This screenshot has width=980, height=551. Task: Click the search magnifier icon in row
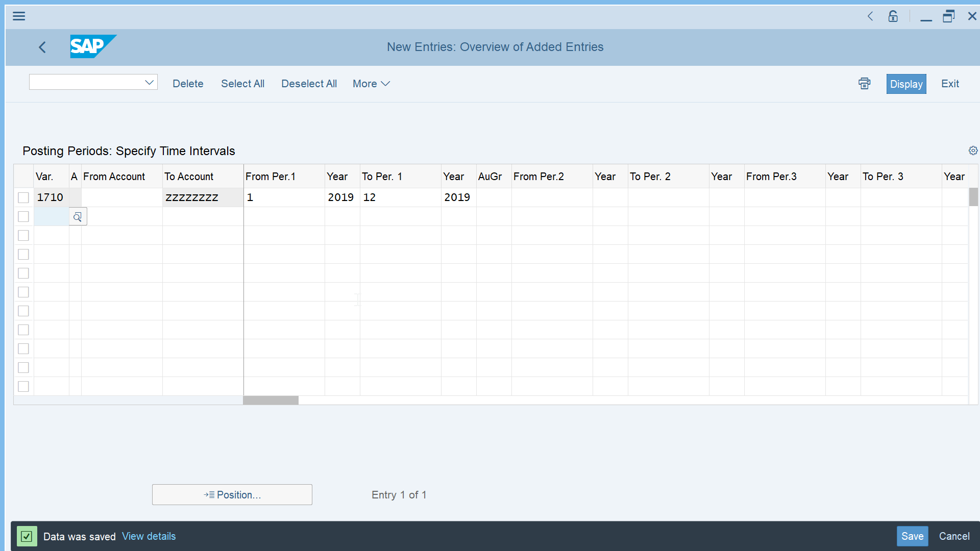click(x=78, y=217)
